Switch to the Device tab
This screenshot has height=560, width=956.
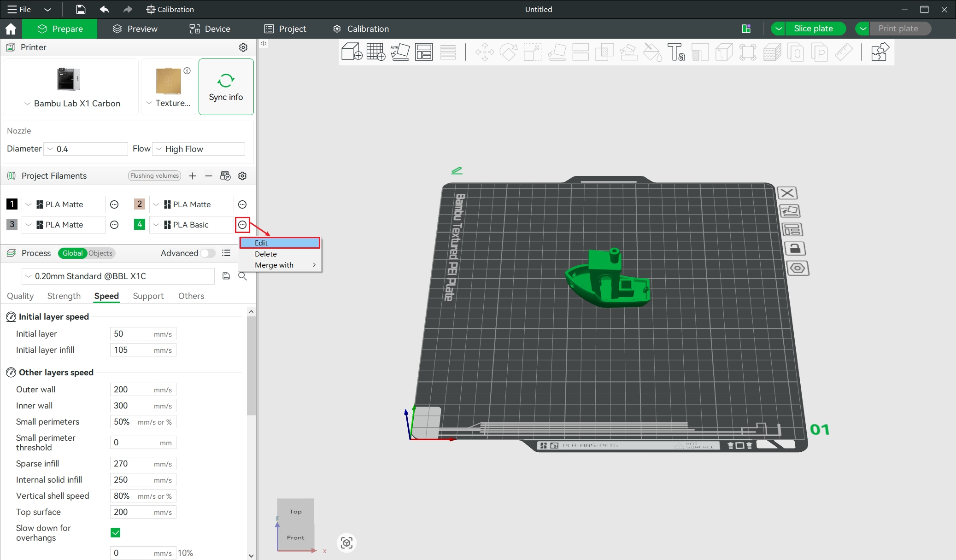coord(210,29)
